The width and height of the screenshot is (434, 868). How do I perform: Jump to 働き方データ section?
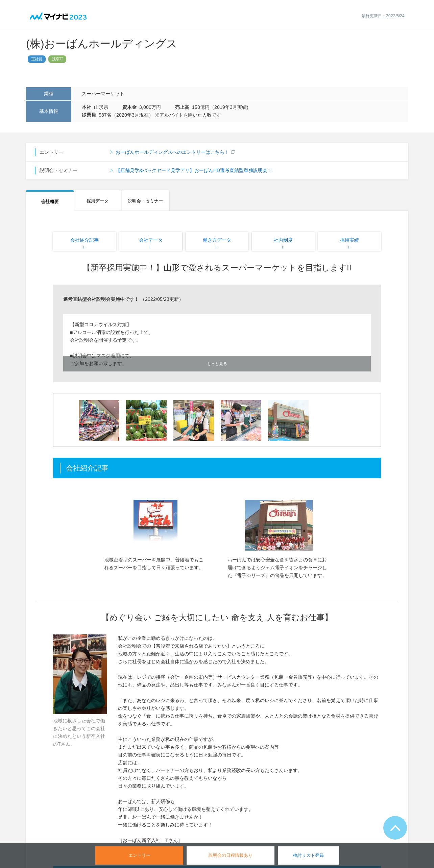[x=217, y=241]
